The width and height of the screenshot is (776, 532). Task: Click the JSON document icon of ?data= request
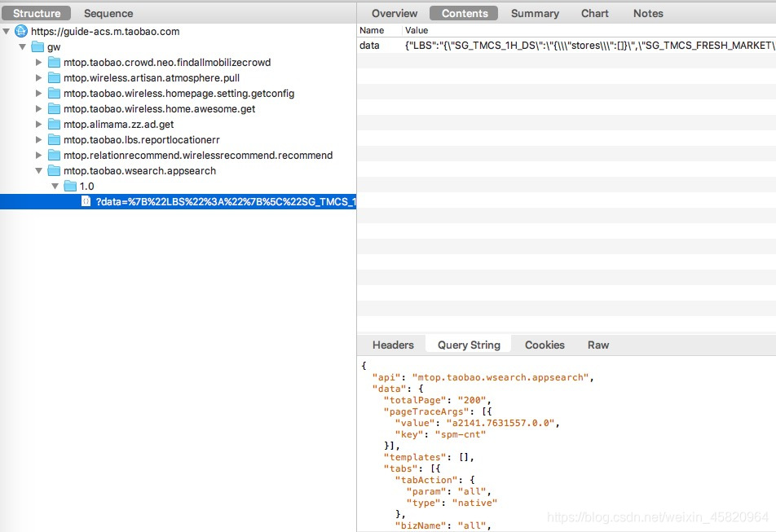pyautogui.click(x=86, y=201)
